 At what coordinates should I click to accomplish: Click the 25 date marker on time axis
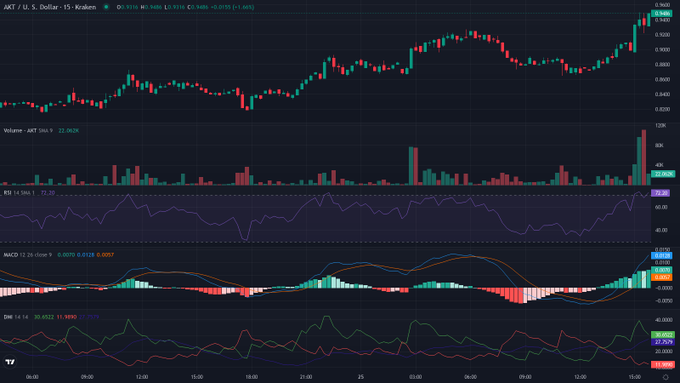point(361,377)
